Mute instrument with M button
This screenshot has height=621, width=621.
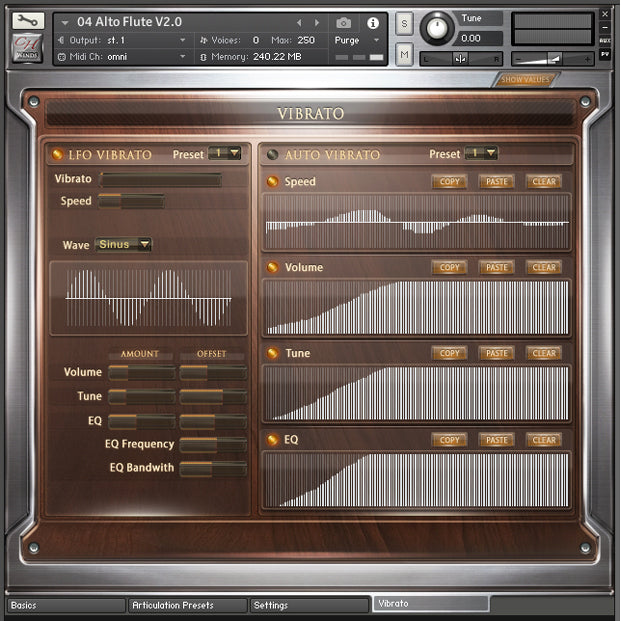[x=404, y=56]
